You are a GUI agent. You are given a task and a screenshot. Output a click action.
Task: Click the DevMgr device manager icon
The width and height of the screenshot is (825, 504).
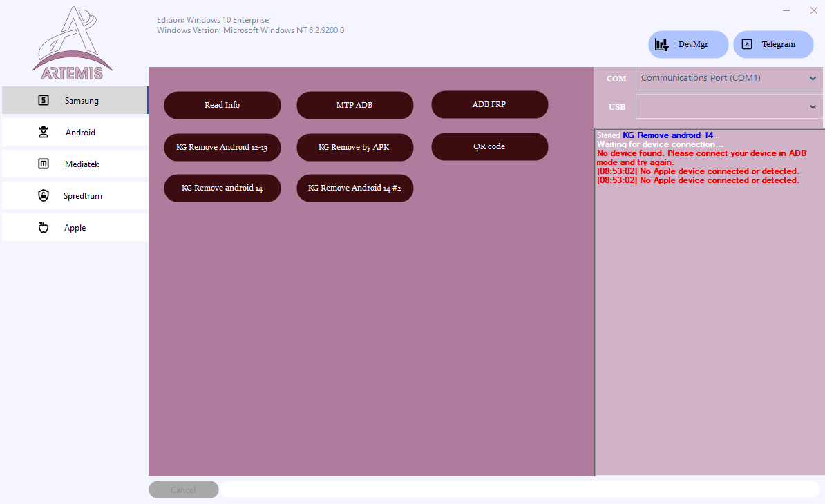click(662, 44)
